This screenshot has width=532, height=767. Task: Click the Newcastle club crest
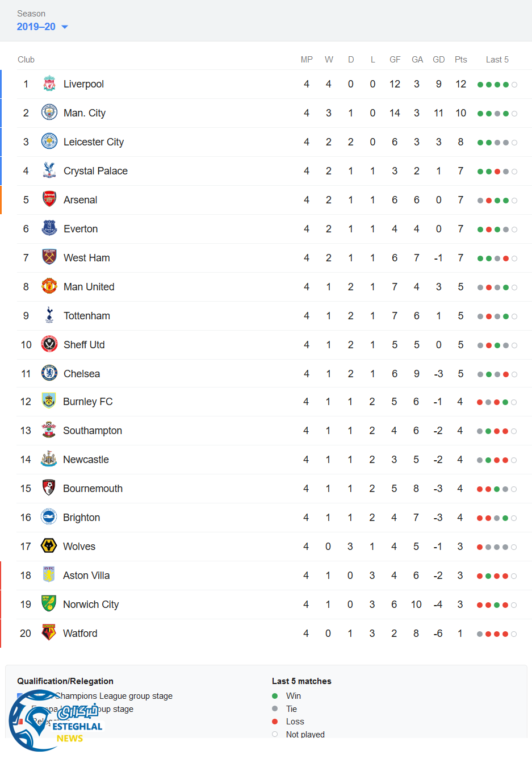(x=49, y=459)
